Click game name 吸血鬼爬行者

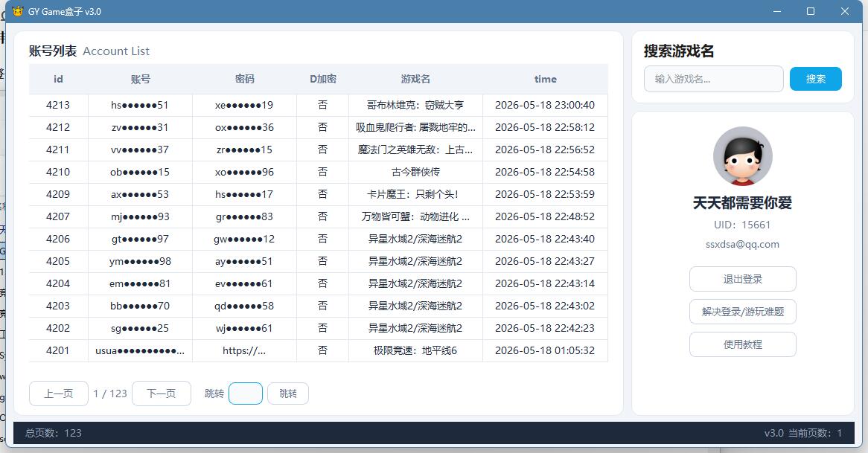point(415,127)
